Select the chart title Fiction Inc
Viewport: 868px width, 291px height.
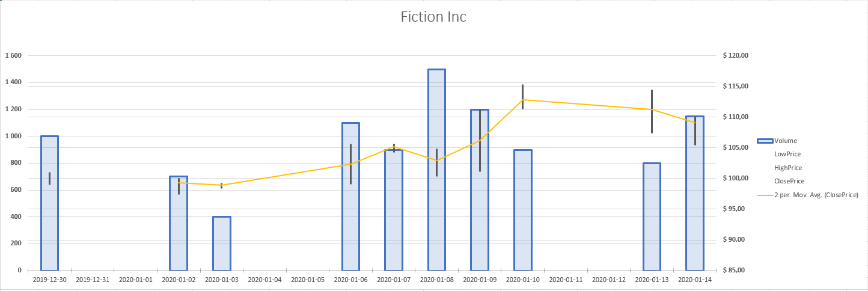coord(433,17)
